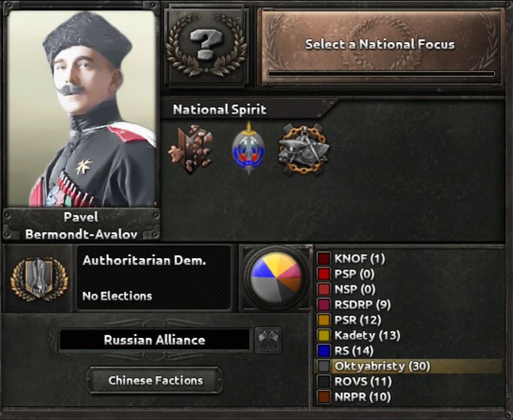Click the blue RS party color swatch
Image resolution: width=513 pixels, height=420 pixels.
323,351
